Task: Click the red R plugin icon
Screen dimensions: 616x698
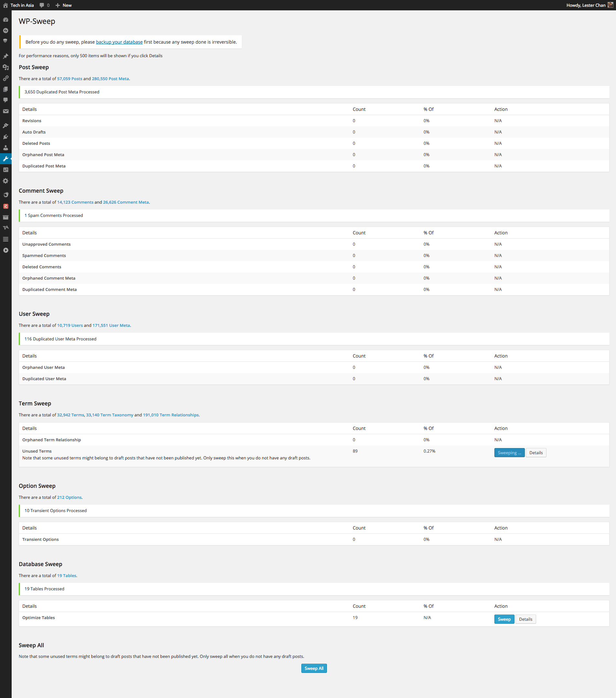Action: (x=5, y=206)
